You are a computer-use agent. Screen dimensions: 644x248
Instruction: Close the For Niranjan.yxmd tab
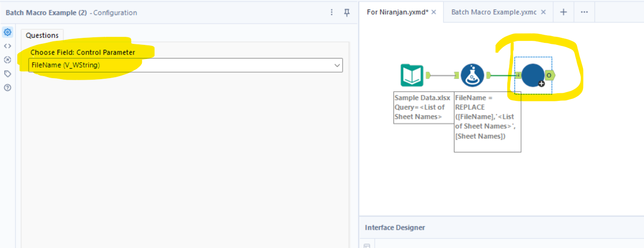434,12
